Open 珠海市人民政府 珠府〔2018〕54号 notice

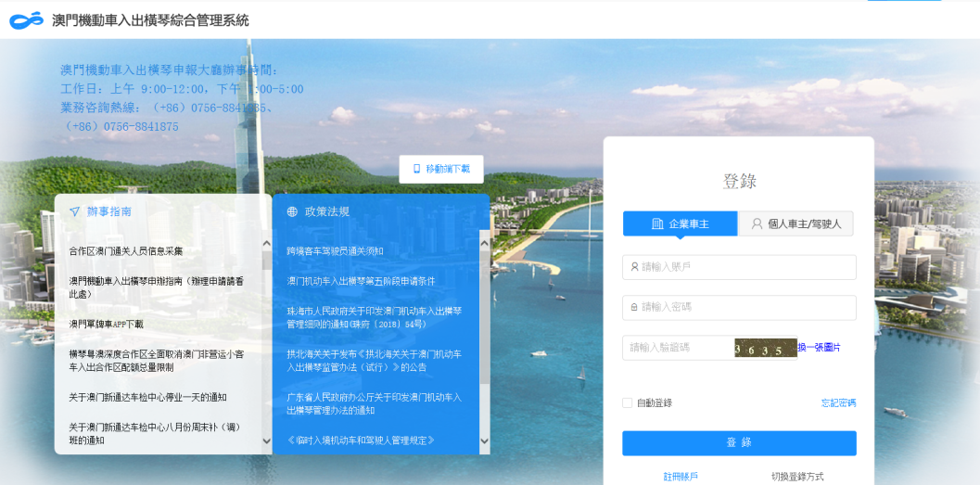pyautogui.click(x=375, y=317)
